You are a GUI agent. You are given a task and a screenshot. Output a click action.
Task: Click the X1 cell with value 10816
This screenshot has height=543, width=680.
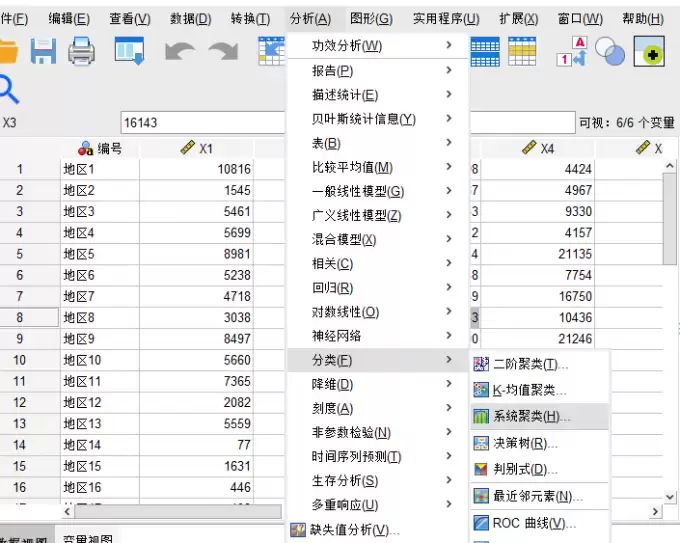click(x=196, y=169)
